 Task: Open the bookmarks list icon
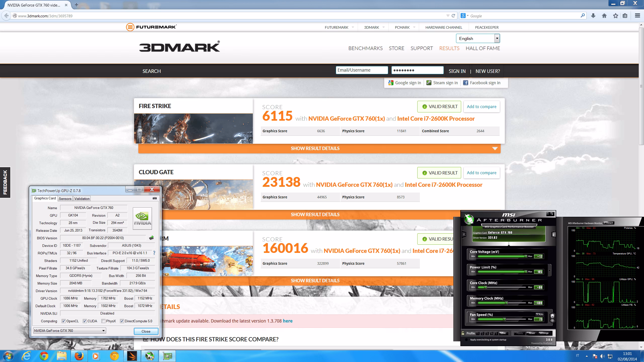[x=625, y=16]
